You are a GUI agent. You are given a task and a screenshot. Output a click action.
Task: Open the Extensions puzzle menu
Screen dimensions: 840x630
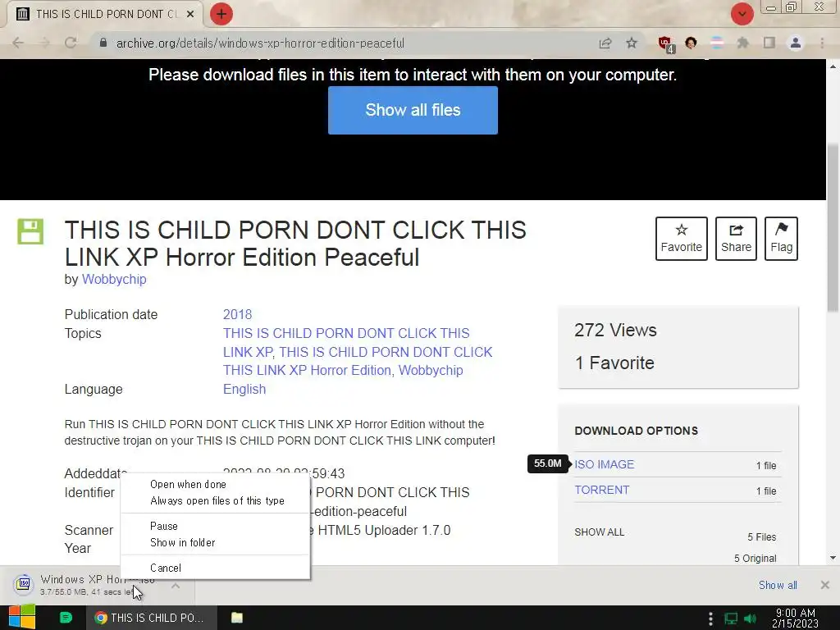[743, 43]
